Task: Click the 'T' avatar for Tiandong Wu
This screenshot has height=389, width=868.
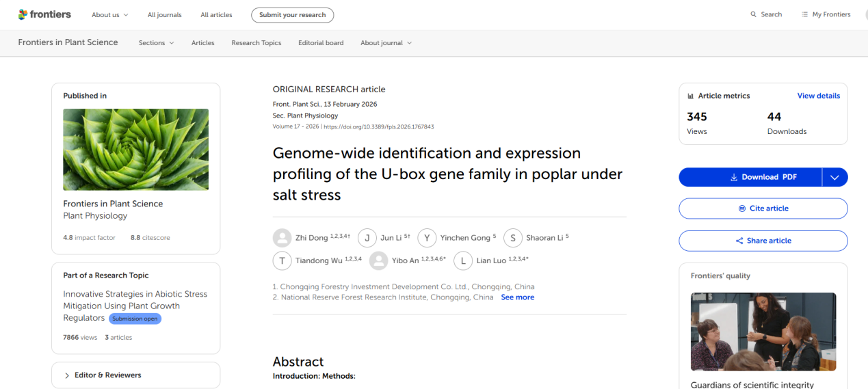Action: pos(282,260)
